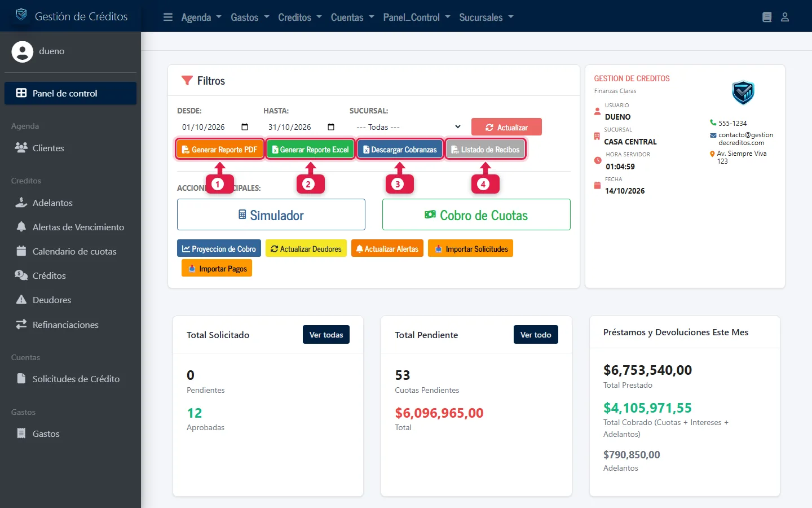Click Ver todo in Total Pendiente
This screenshot has width=812, height=508.
click(x=536, y=335)
